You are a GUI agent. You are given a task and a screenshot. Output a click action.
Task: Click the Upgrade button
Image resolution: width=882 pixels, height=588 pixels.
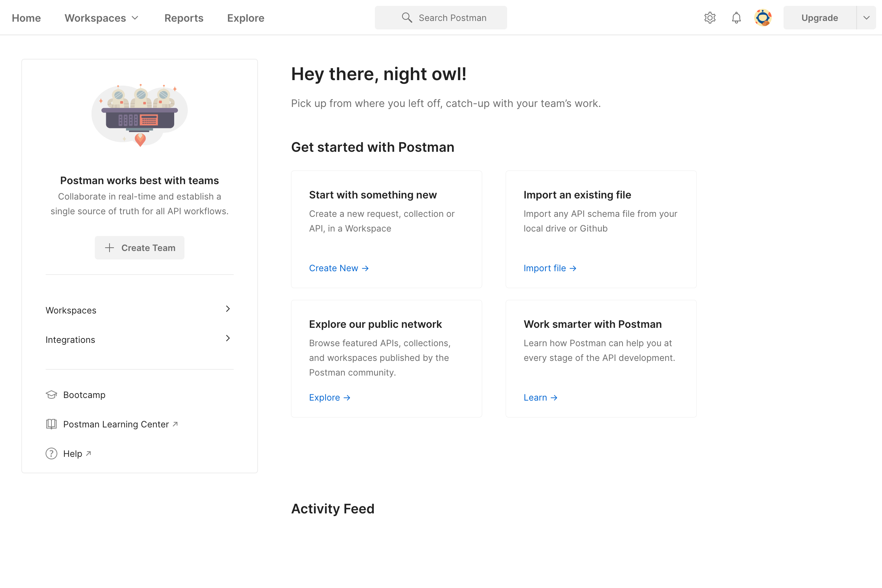pyautogui.click(x=820, y=18)
